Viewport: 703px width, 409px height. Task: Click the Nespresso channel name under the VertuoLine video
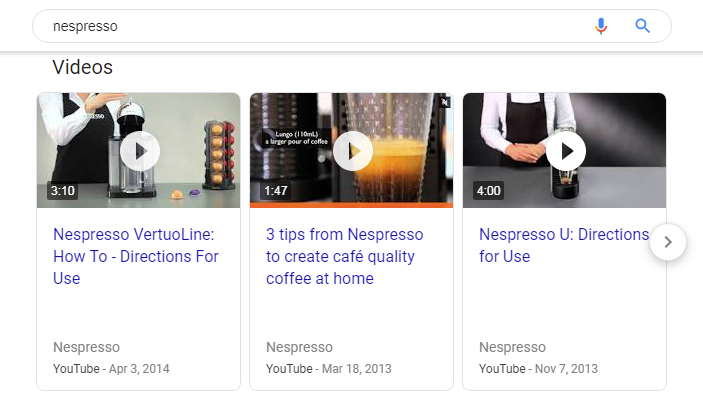click(x=86, y=347)
